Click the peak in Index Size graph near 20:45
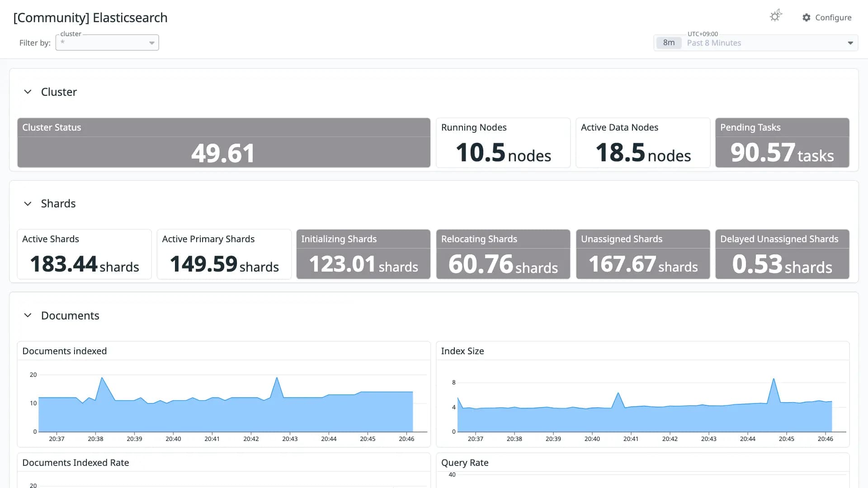This screenshot has width=868, height=488. (774, 379)
